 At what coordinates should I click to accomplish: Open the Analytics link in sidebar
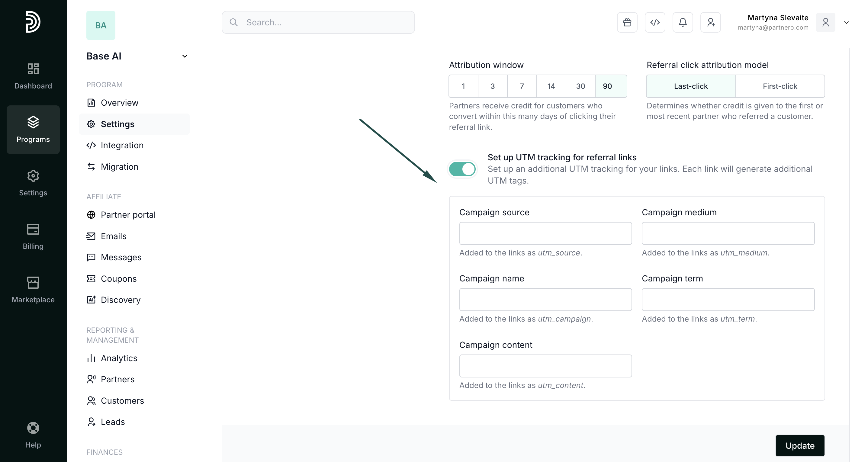tap(119, 358)
